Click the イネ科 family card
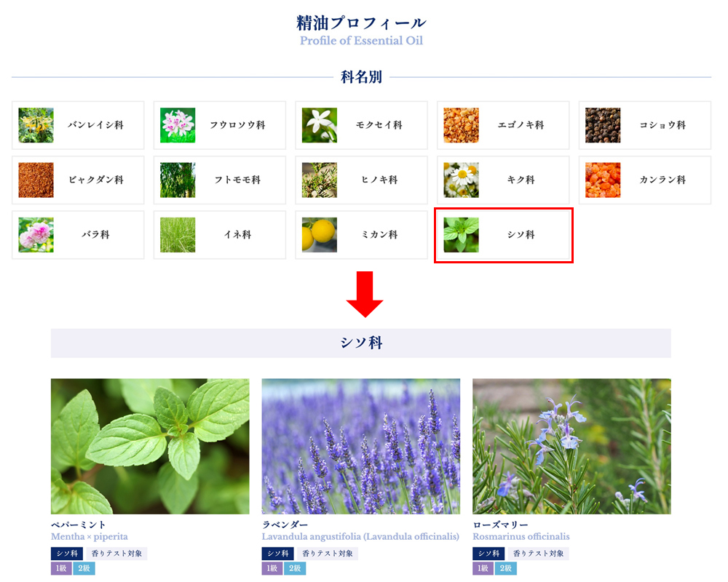The image size is (728, 582). (x=219, y=234)
